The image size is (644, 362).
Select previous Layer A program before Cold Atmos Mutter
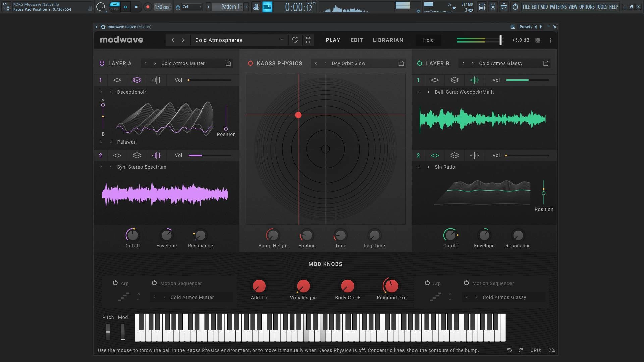[x=145, y=63]
